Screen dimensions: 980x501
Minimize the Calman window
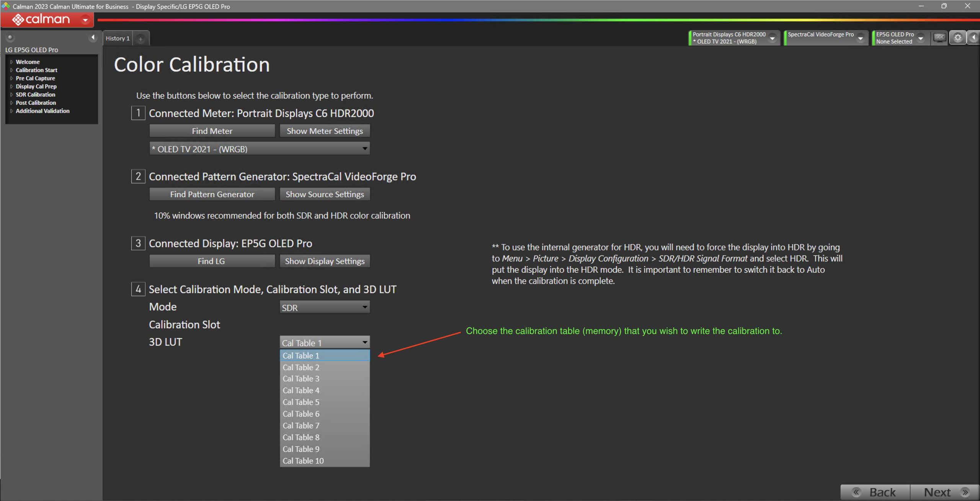coord(921,6)
